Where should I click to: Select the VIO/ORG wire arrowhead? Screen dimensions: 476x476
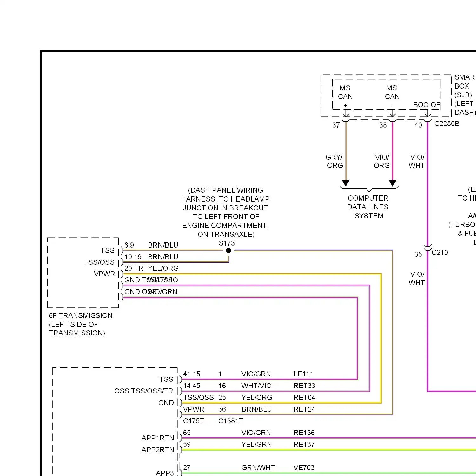393,183
